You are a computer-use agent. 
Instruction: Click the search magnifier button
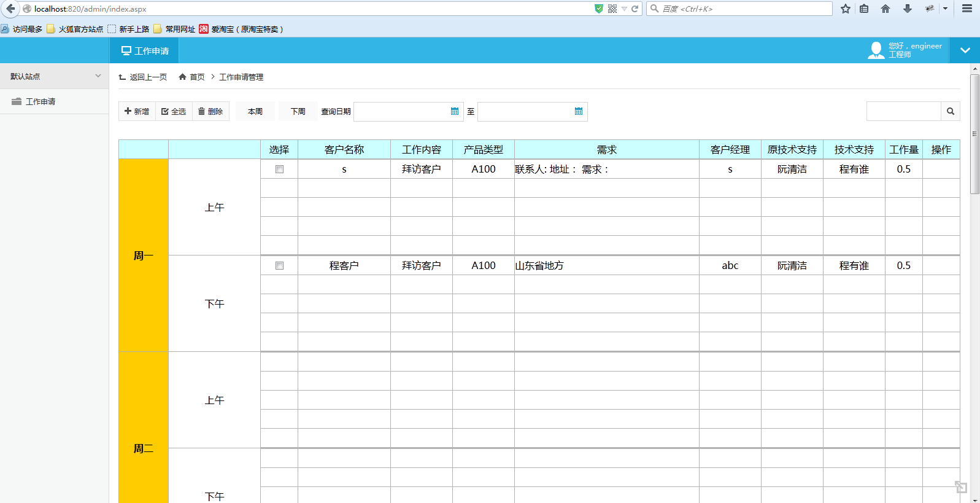pyautogui.click(x=950, y=111)
